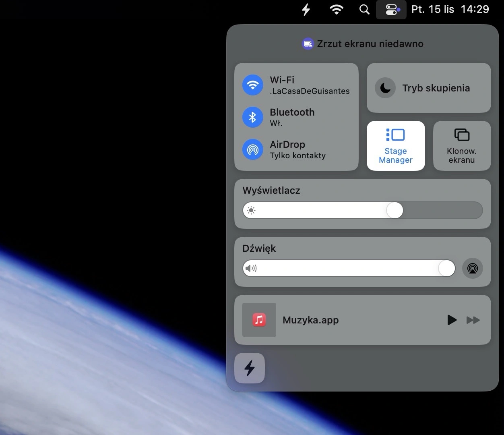The height and width of the screenshot is (435, 504).
Task: Toggle the Wi-Fi blue circle icon
Action: click(253, 85)
